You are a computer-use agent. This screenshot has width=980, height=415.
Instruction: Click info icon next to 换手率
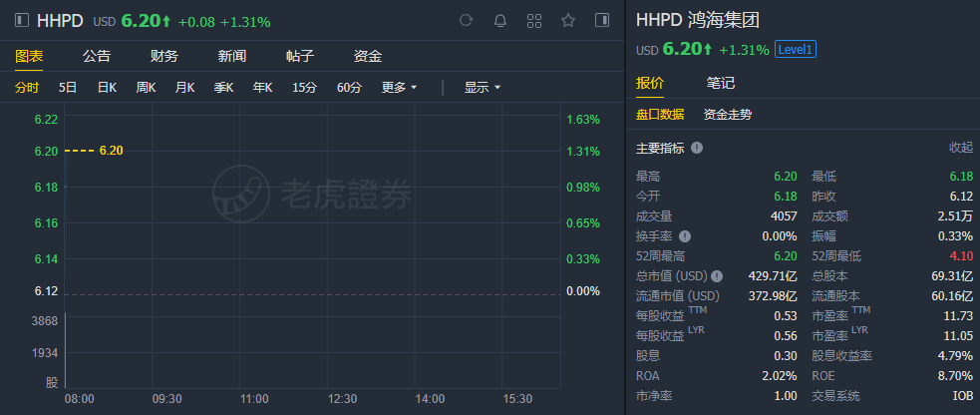click(685, 236)
